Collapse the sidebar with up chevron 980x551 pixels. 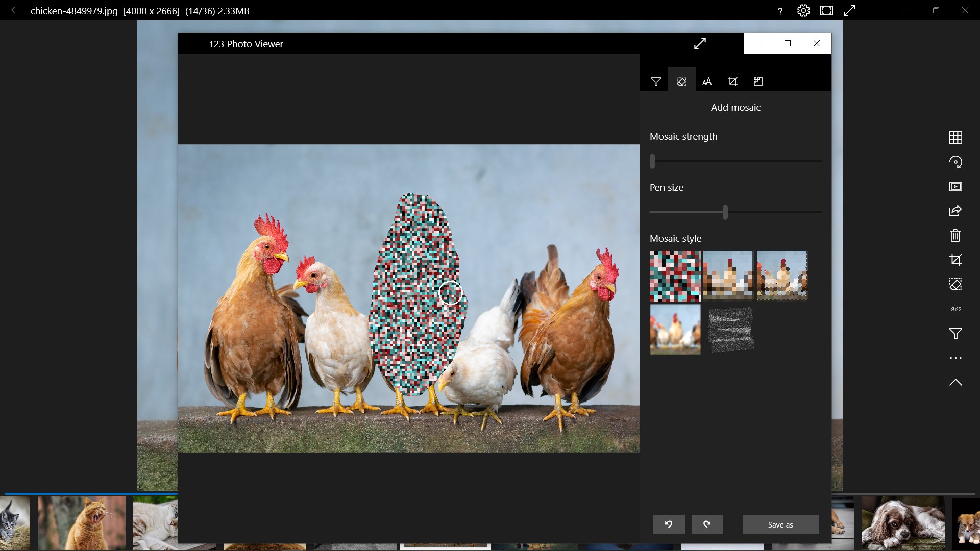click(x=955, y=382)
